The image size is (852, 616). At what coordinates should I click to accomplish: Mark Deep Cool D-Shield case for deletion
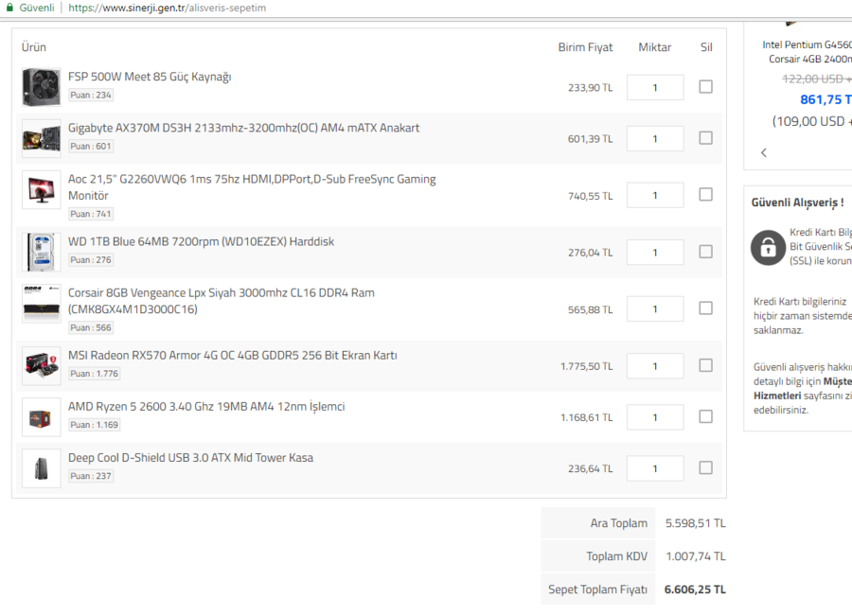tap(705, 467)
